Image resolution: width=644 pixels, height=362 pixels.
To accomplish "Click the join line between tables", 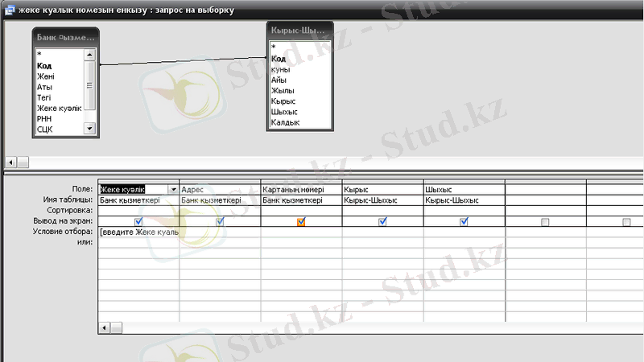I will (x=184, y=61).
